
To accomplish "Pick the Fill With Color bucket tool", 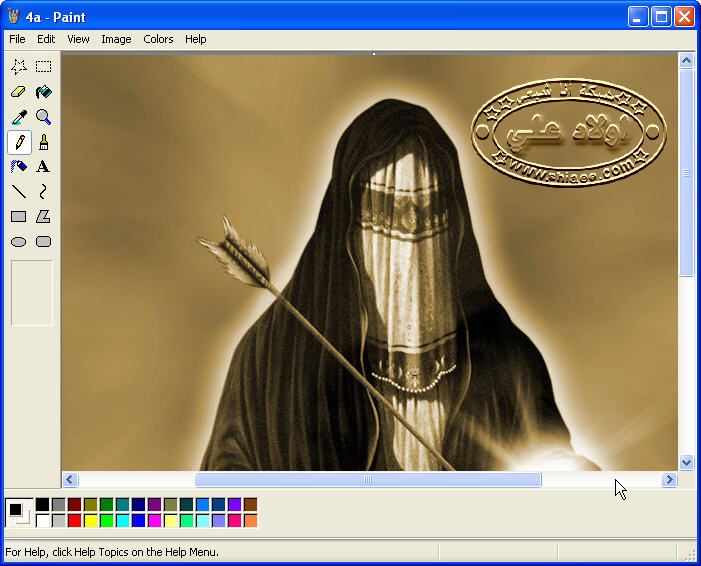I will (x=43, y=92).
